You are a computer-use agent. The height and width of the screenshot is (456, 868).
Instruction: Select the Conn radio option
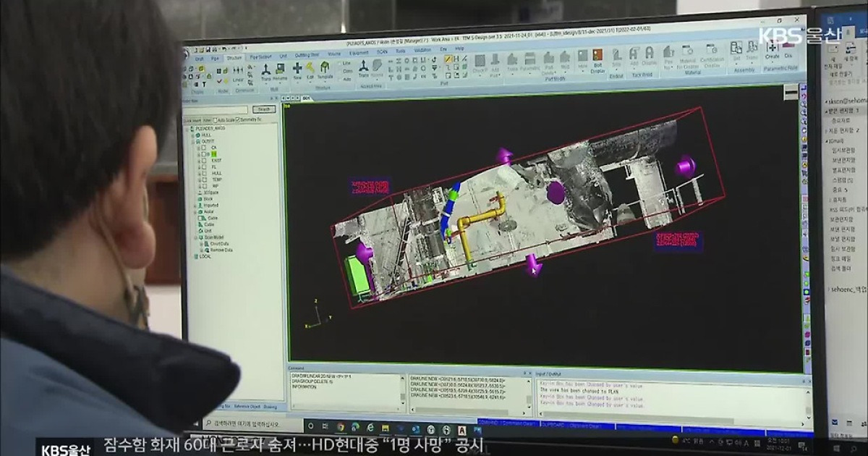(x=340, y=71)
